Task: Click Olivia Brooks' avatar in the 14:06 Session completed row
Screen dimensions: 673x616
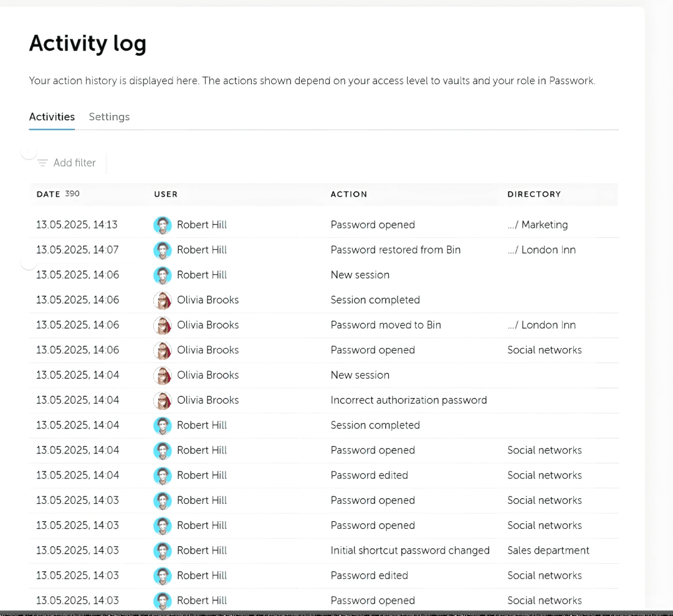Action: pos(163,300)
